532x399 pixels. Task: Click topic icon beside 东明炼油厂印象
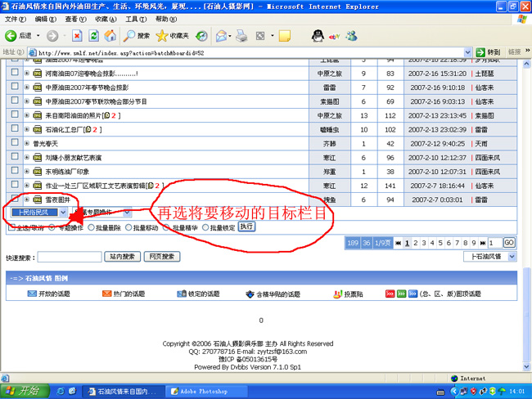click(38, 172)
